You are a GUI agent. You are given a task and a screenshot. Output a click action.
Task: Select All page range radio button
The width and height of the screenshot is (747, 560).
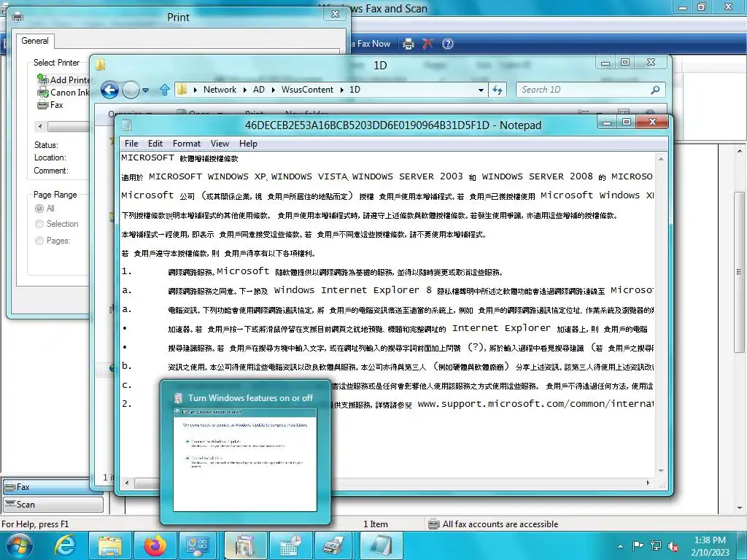click(39, 209)
